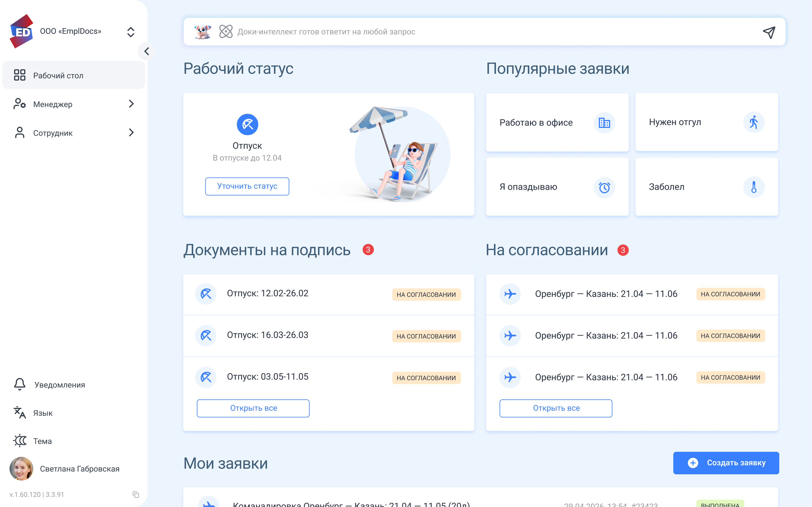Click the thermometer icon for Заболел
Image resolution: width=812 pixels, height=507 pixels.
pos(754,187)
